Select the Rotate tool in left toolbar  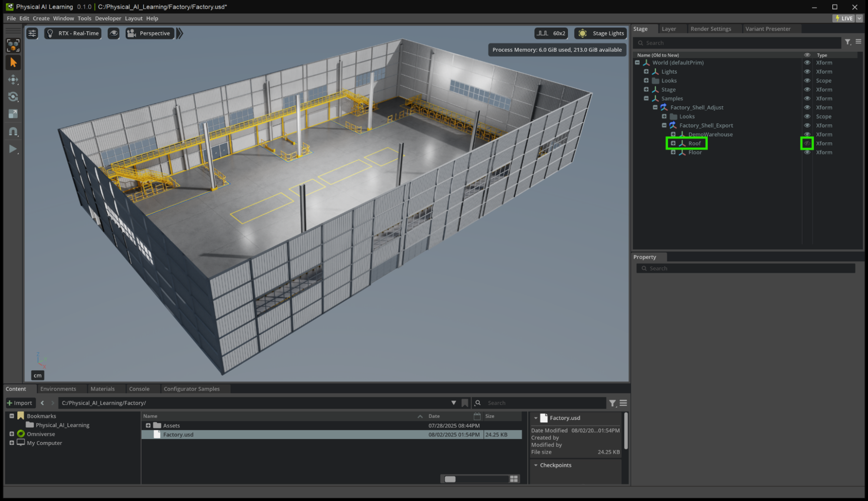(x=13, y=97)
